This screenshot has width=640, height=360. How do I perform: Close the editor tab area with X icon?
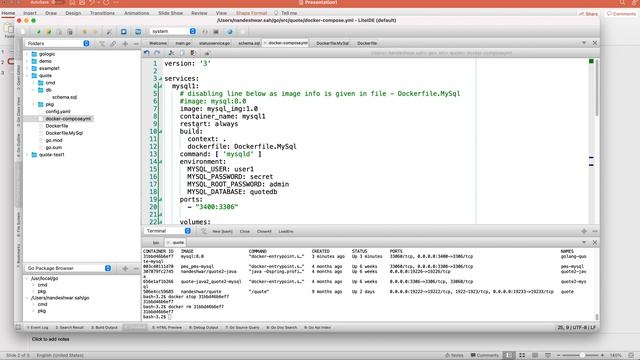coord(595,43)
